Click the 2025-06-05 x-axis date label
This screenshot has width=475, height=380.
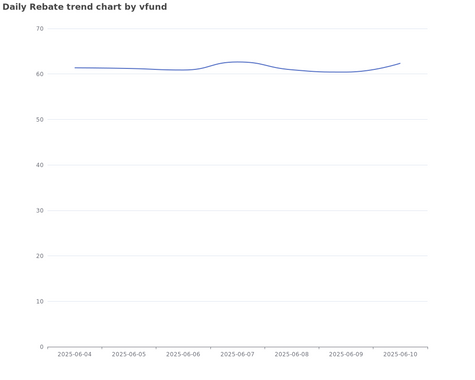[x=129, y=354]
